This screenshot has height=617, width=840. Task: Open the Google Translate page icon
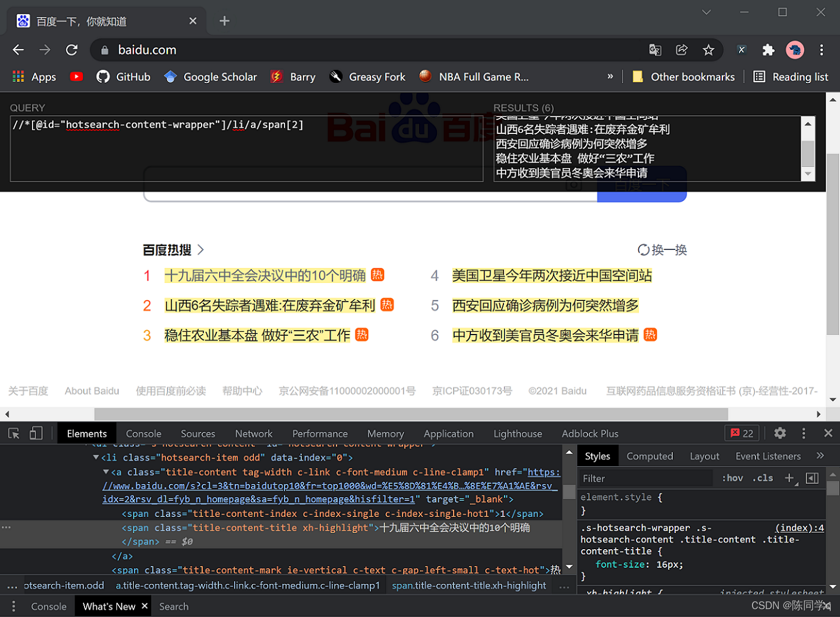[655, 50]
